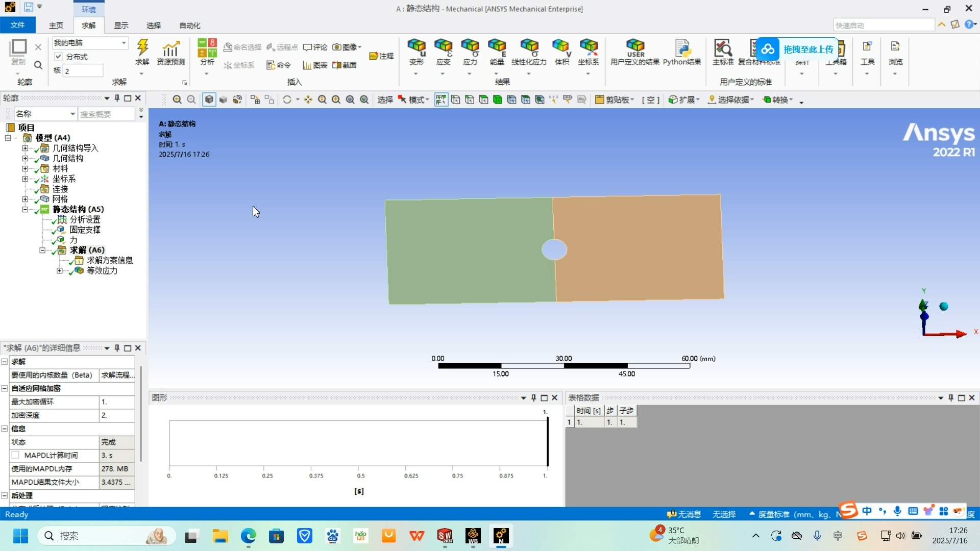This screenshot has width=980, height=551.
Task: Switch to the Home ribbon tab
Action: 56,25
